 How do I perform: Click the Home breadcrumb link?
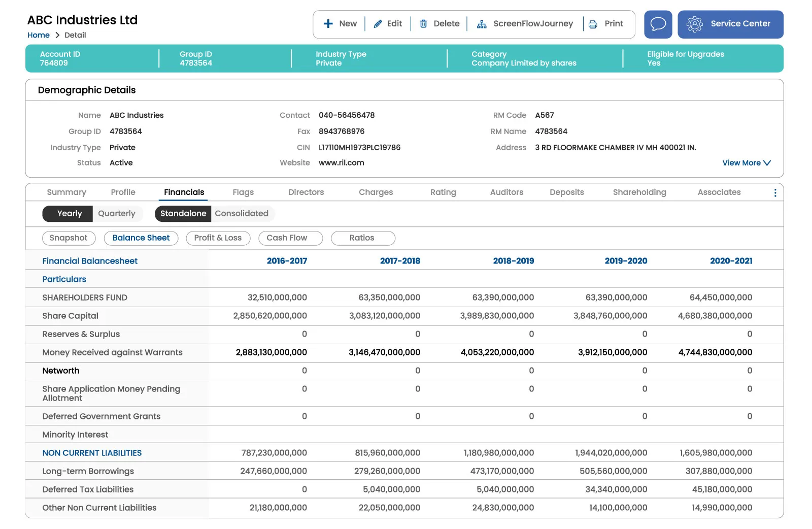pyautogui.click(x=39, y=35)
